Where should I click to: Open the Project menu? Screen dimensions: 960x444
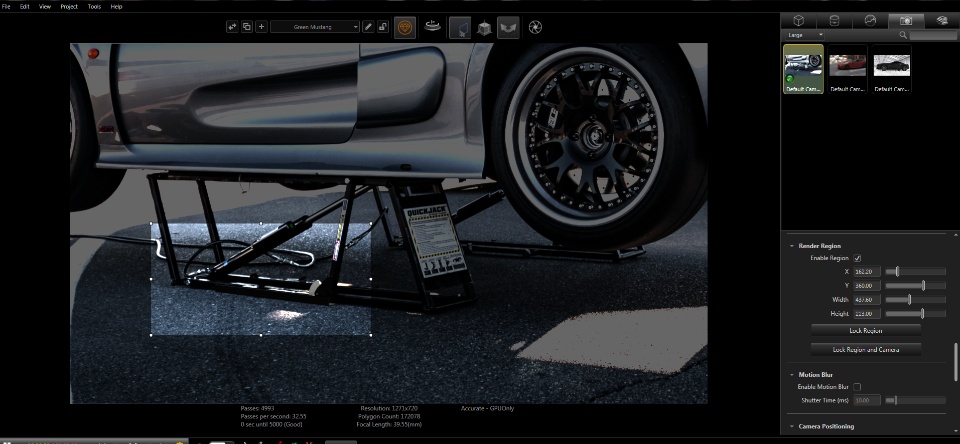tap(69, 6)
